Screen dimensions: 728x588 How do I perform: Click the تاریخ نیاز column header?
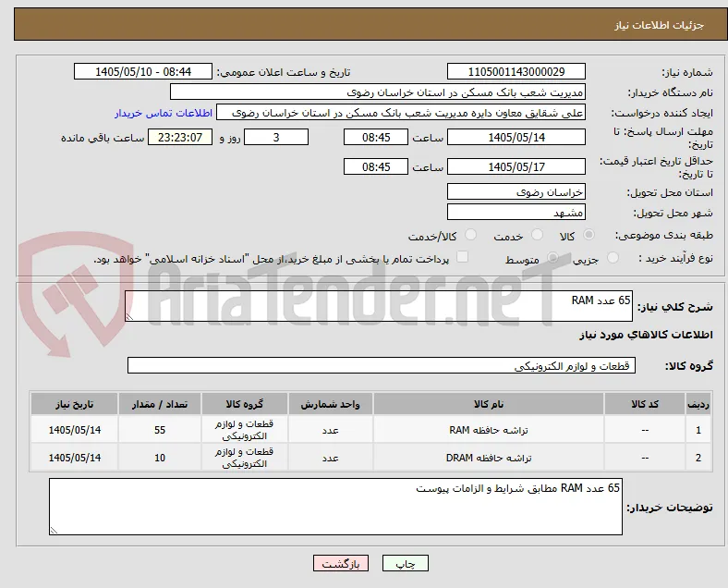tap(74, 404)
